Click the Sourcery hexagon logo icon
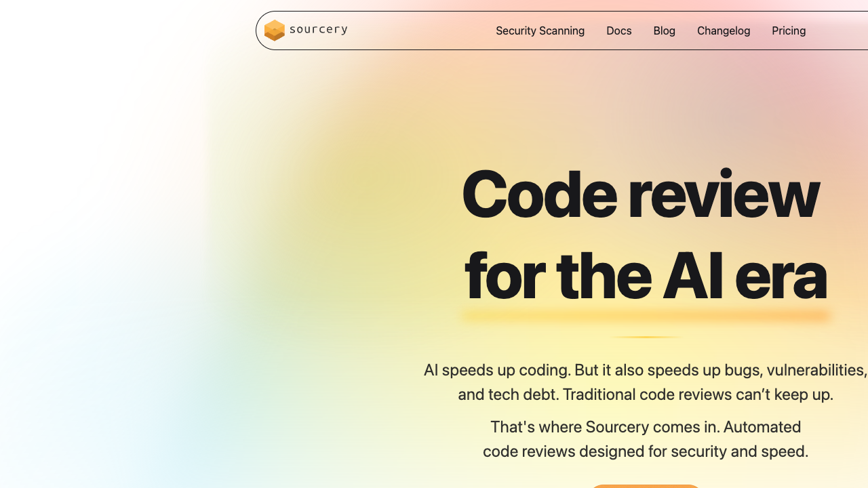Viewport: 868px width, 488px height. tap(274, 30)
